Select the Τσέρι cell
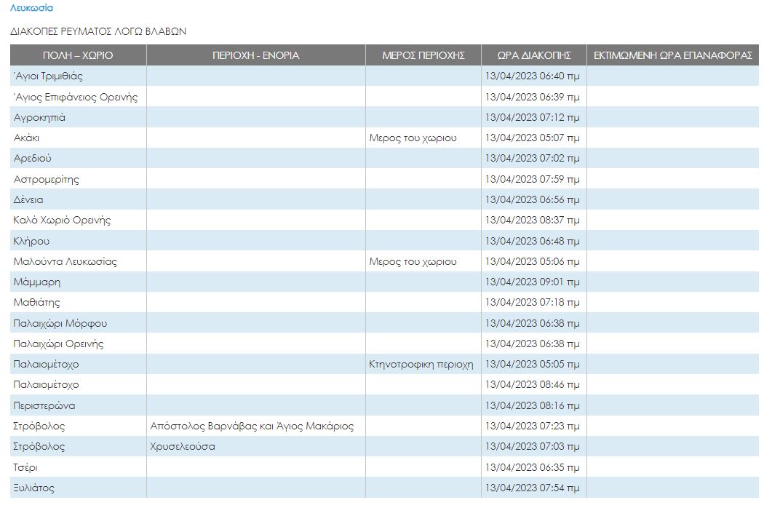This screenshot has height=532, width=764. tap(78, 468)
